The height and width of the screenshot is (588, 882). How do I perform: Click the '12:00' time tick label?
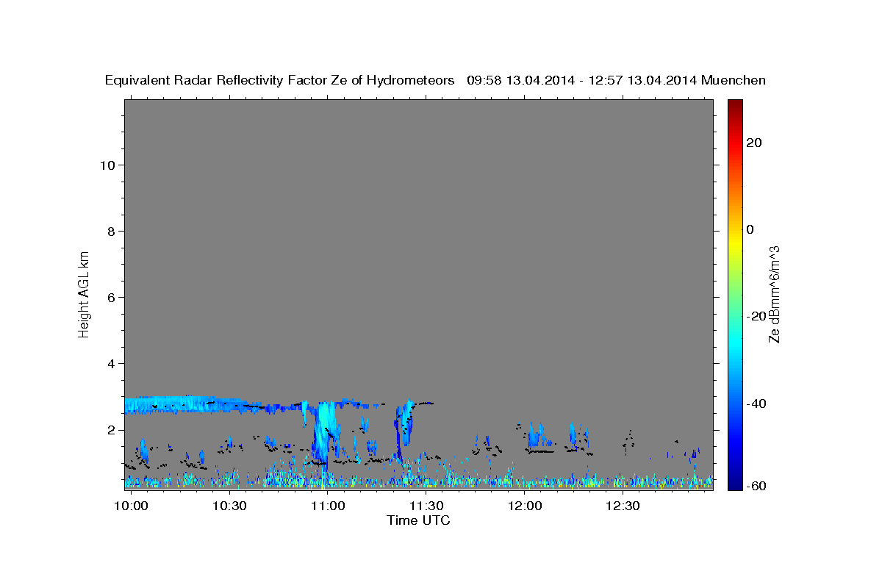pos(525,506)
